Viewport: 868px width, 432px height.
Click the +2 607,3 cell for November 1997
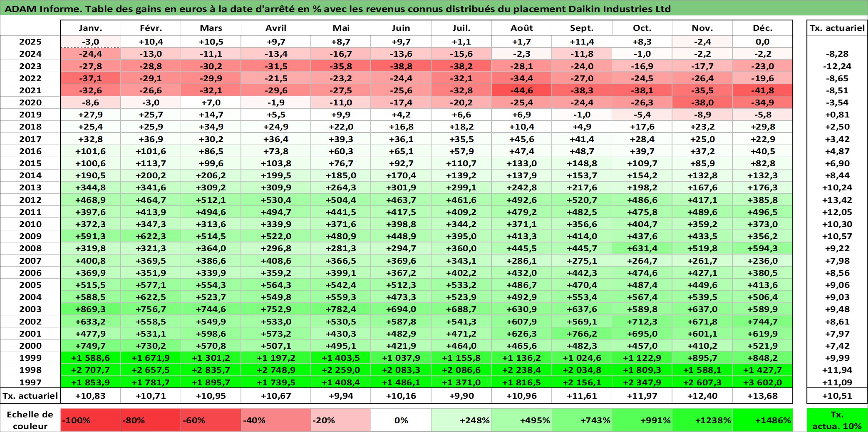coord(702,382)
